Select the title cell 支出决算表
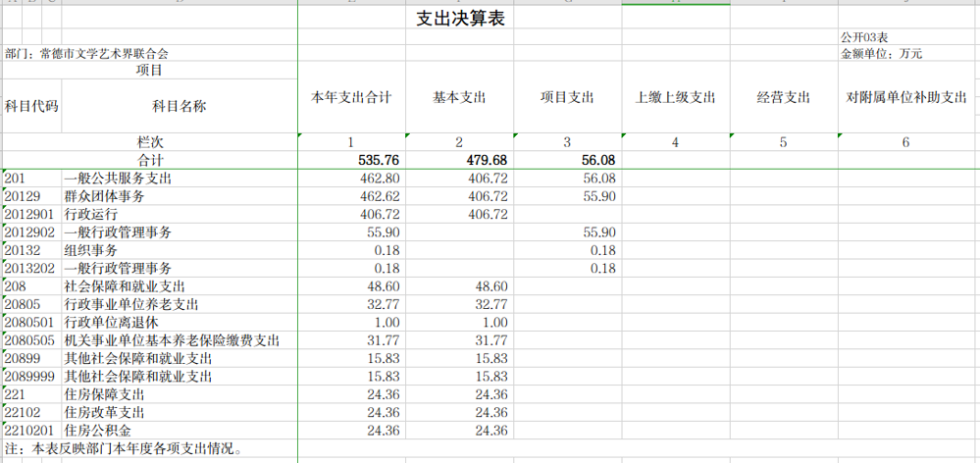Image resolution: width=980 pixels, height=463 pixels. coord(461,19)
